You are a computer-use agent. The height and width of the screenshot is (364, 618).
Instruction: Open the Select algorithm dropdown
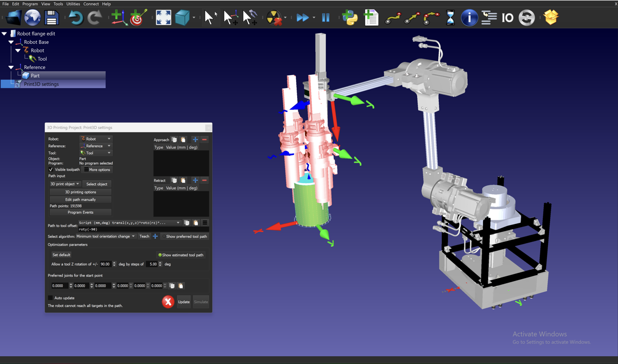[106, 236]
